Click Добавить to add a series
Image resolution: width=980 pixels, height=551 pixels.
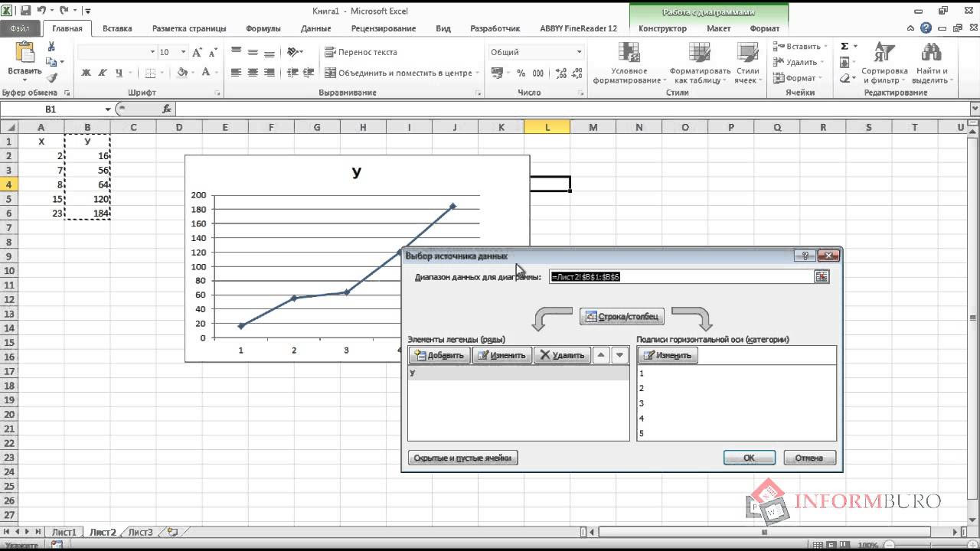point(439,355)
